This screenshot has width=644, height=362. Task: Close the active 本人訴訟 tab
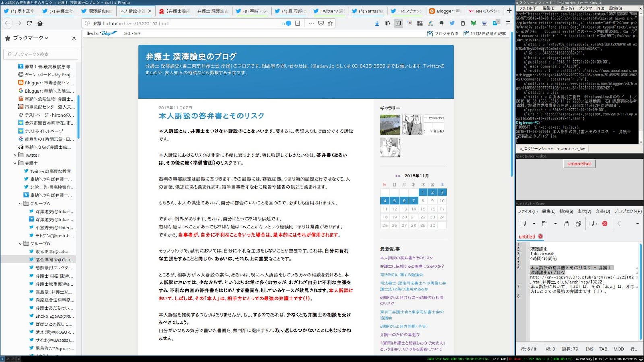pos(150,11)
